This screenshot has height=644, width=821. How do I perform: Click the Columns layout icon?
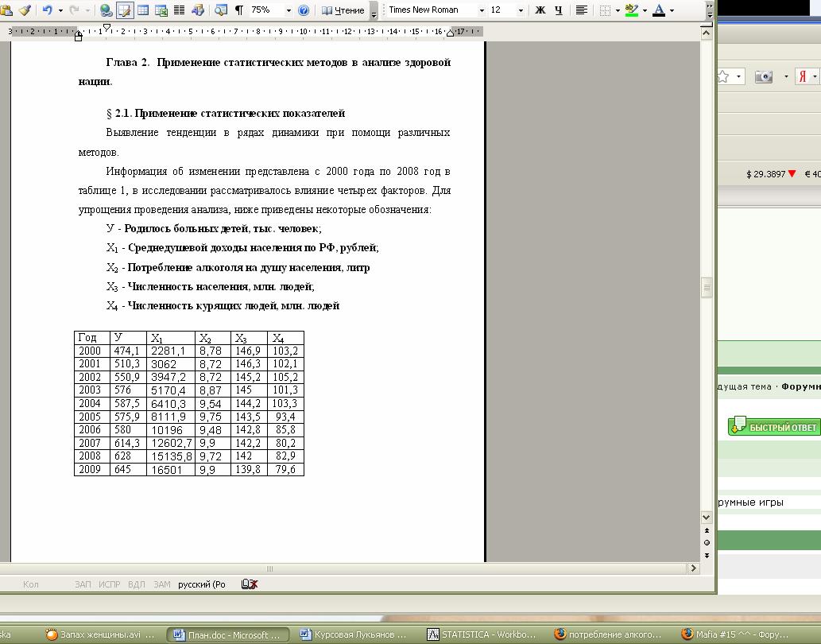coord(180,10)
